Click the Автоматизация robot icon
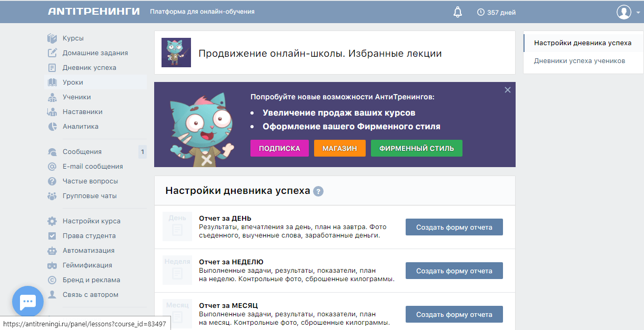The height and width of the screenshot is (330, 644). [52, 251]
